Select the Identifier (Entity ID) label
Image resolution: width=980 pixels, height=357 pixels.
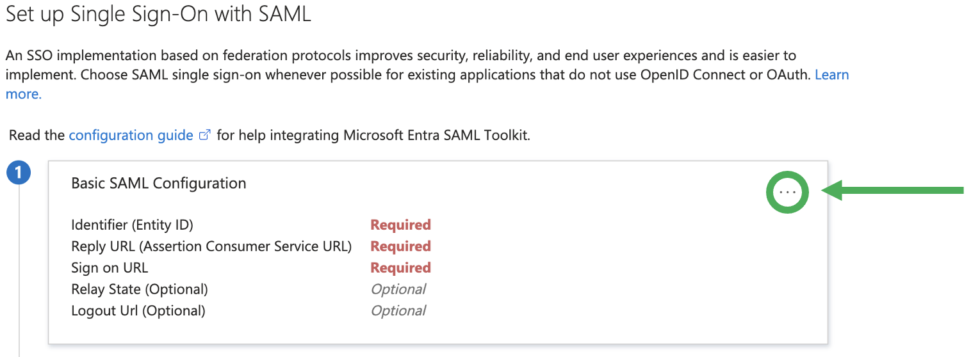(x=132, y=225)
